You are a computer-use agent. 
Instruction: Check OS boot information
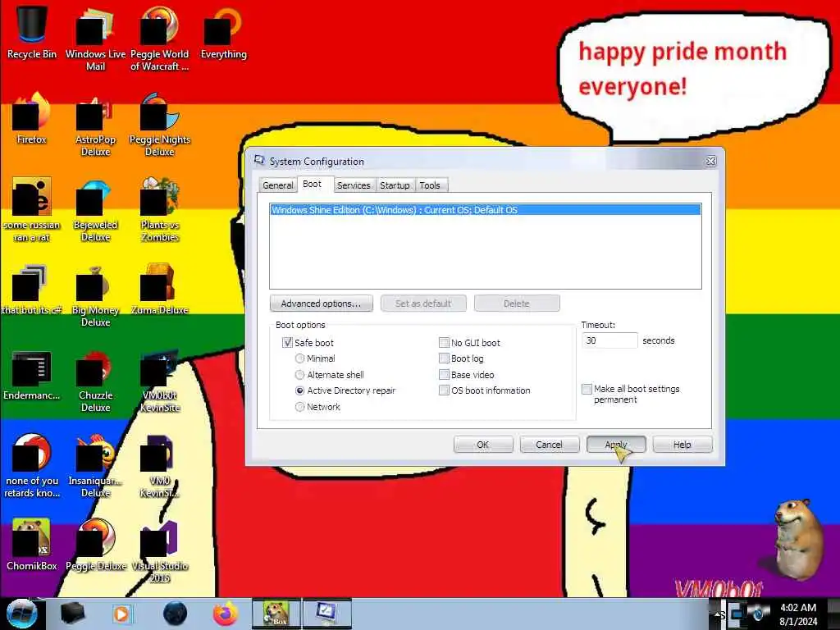[444, 390]
